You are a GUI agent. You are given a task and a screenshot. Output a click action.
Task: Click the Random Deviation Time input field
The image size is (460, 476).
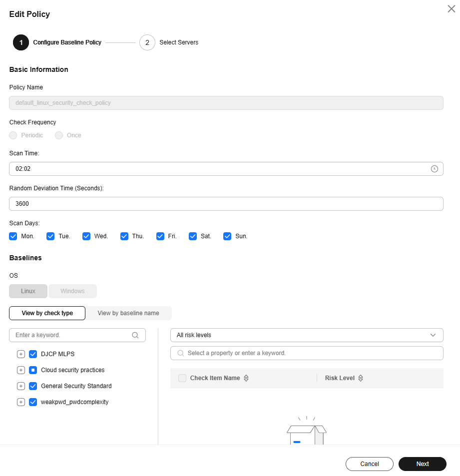226,204
